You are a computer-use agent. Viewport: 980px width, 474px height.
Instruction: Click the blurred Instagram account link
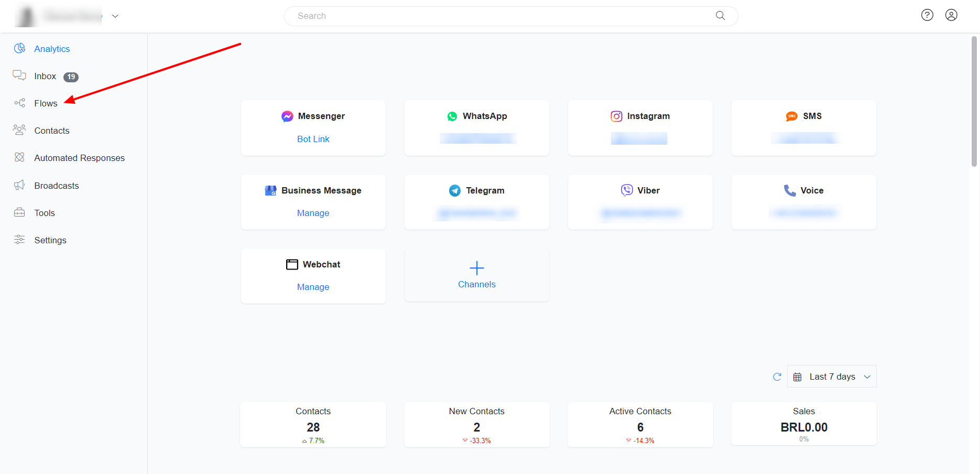pos(639,138)
